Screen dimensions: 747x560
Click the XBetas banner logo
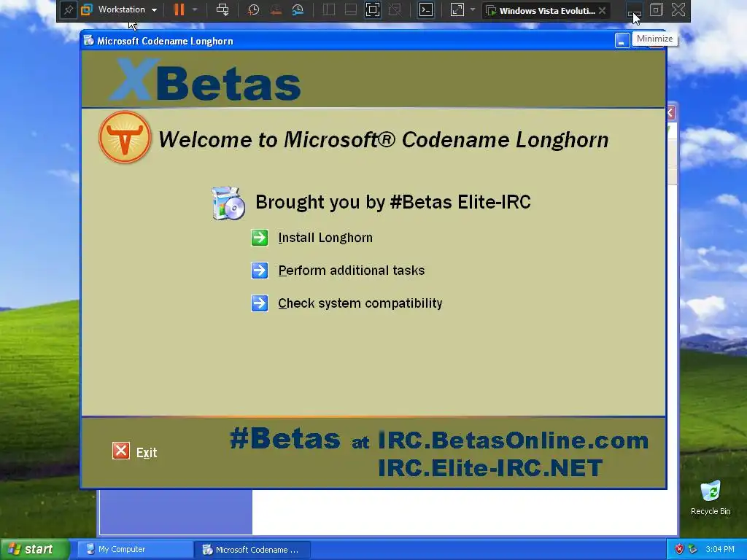click(x=205, y=79)
